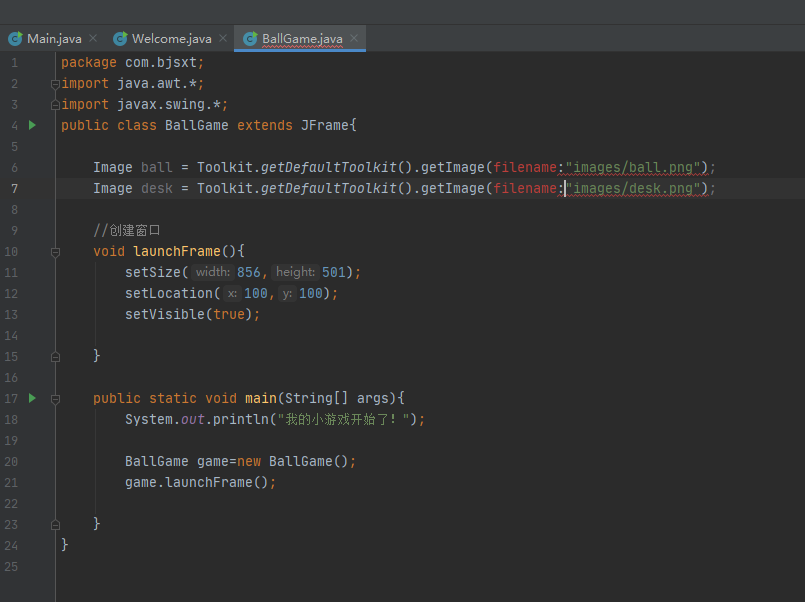Click 'getDefaultToolkit' on line 7
The image size is (805, 602).
pyautogui.click(x=329, y=189)
